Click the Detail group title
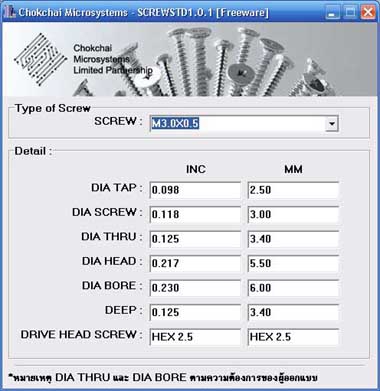Image resolution: width=380 pixels, height=391 pixels. coord(33,151)
